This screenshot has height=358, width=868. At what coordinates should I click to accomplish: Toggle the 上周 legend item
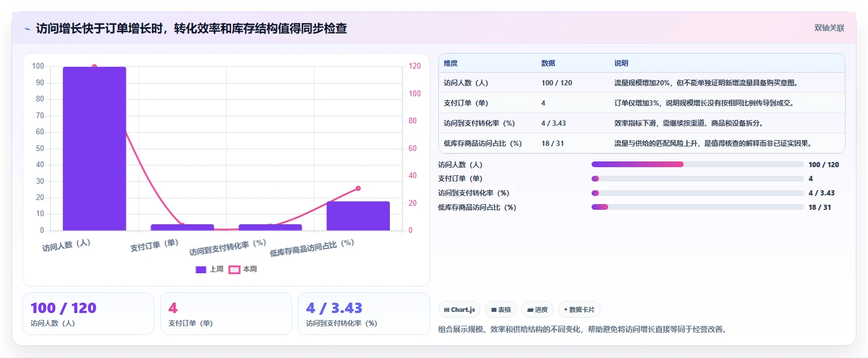point(210,269)
